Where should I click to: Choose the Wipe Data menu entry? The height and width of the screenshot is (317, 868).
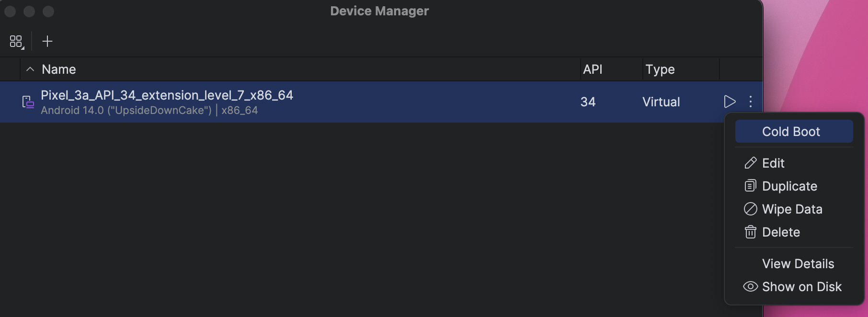tap(792, 209)
